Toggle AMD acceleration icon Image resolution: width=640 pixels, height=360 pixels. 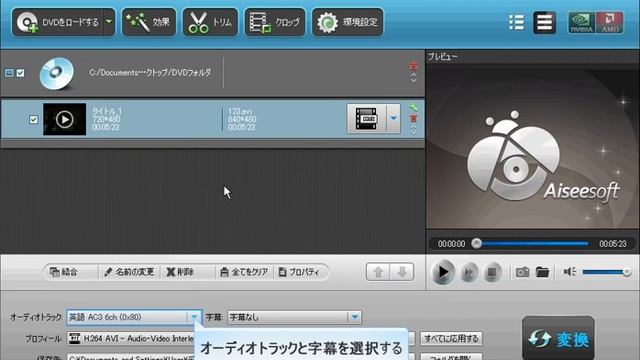click(x=609, y=22)
